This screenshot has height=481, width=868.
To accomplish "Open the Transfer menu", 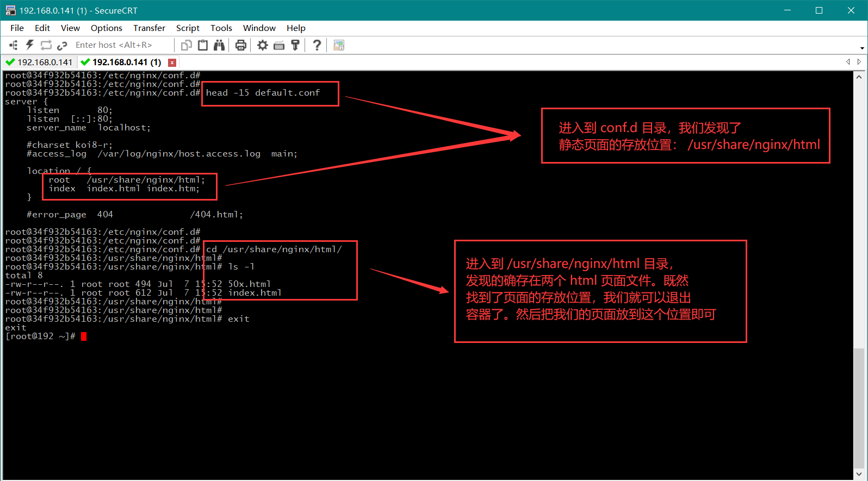I will [x=149, y=28].
